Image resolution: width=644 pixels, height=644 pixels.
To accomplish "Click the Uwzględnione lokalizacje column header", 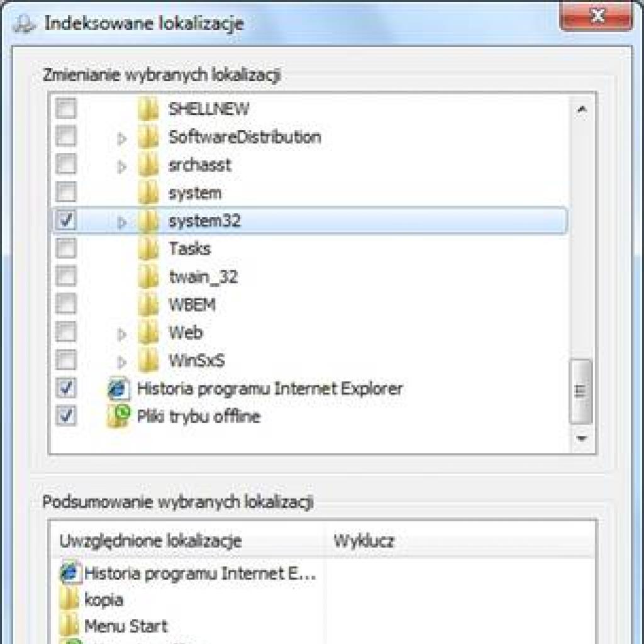I will point(151,541).
